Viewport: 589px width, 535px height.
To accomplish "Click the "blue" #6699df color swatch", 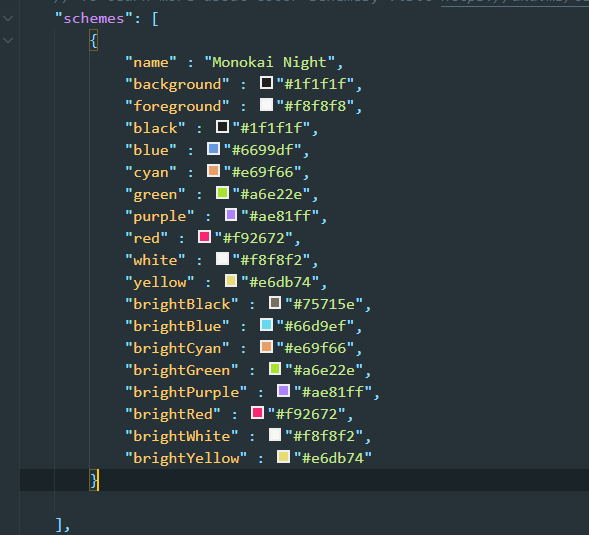I will pyautogui.click(x=213, y=149).
